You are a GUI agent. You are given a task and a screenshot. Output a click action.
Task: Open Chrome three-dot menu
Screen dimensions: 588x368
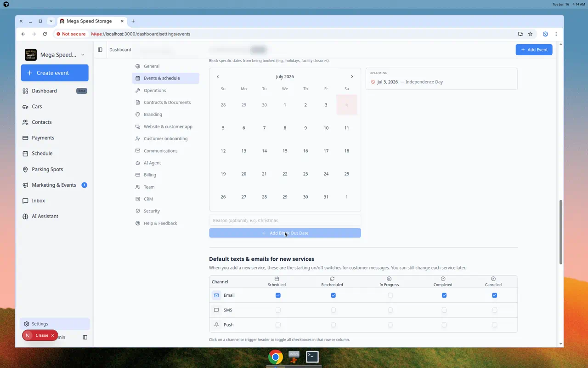click(x=556, y=34)
